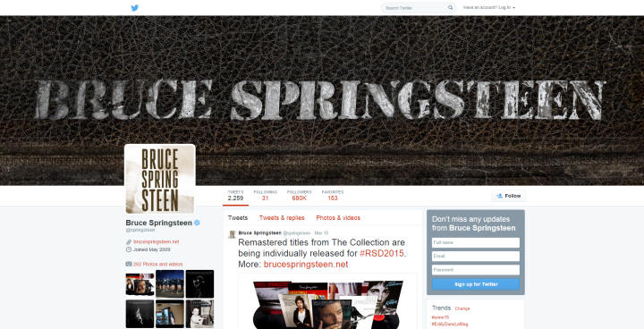The height and width of the screenshot is (329, 644).
Task: Open the Tweets count stat
Action: pyautogui.click(x=236, y=196)
